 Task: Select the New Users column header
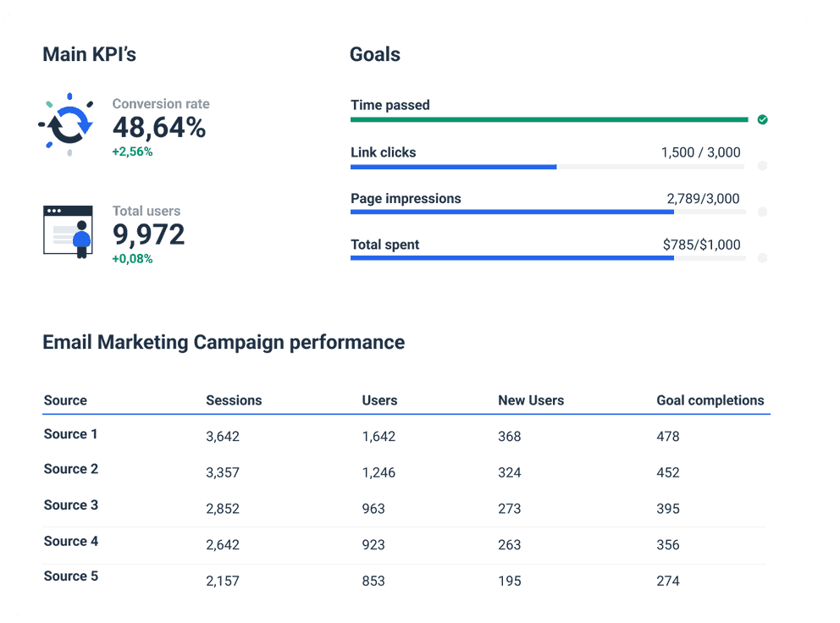click(x=531, y=400)
